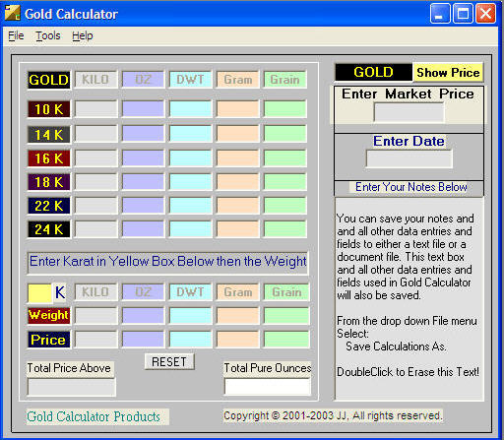Minimize the Gold Calculator window
Screen dimensions: 504x440
pyautogui.click(x=440, y=14)
